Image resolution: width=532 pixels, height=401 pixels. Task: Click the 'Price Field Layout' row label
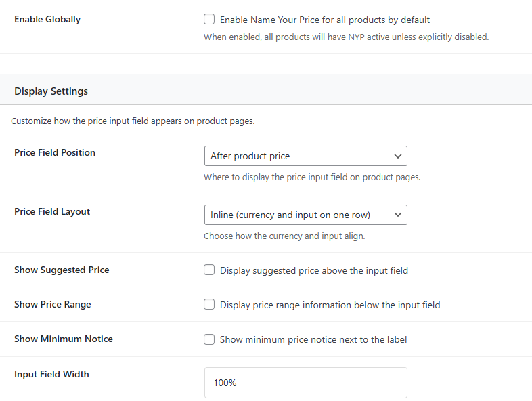(52, 211)
